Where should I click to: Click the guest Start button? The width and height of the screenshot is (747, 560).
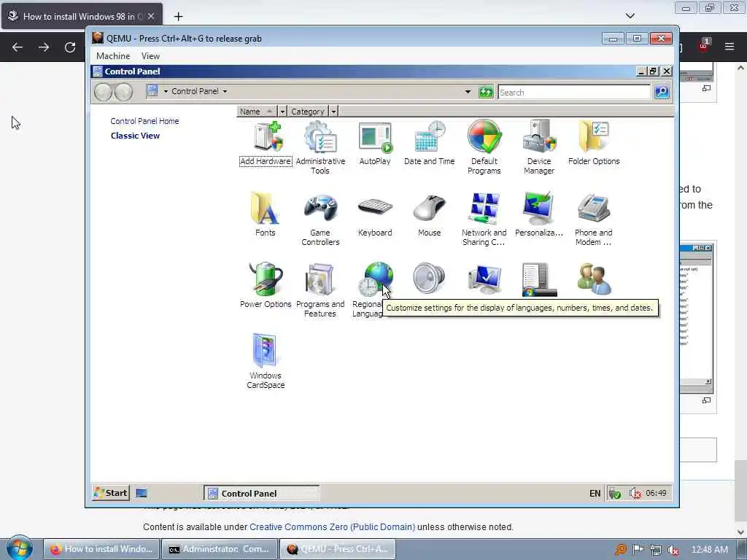pyautogui.click(x=111, y=493)
